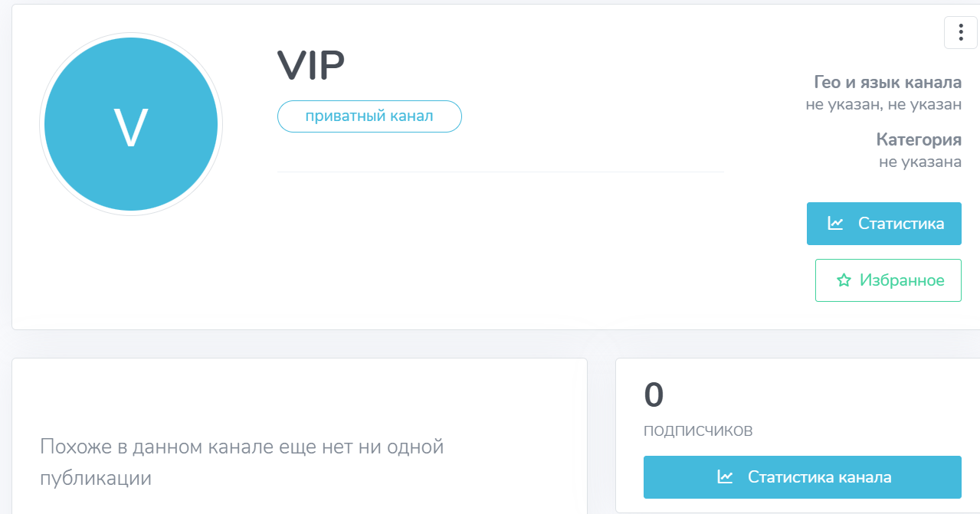The image size is (980, 514).
Task: Open the three-dot options menu
Action: (960, 32)
